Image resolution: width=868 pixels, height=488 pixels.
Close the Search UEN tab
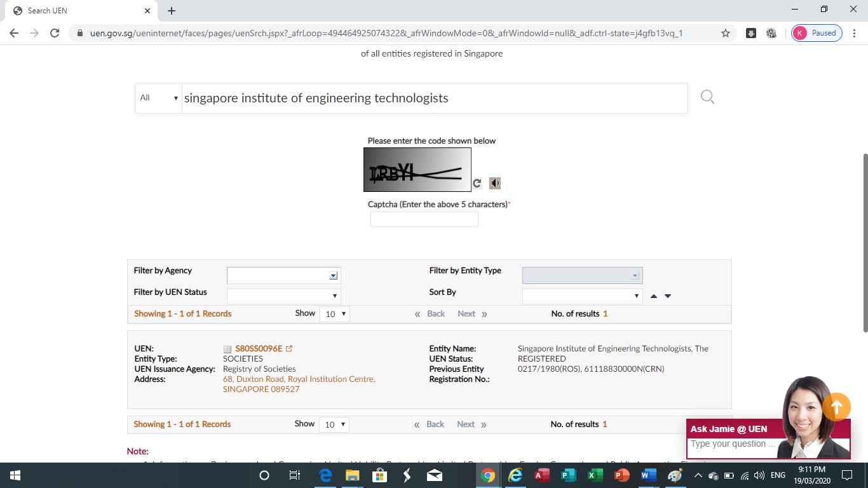tap(147, 11)
